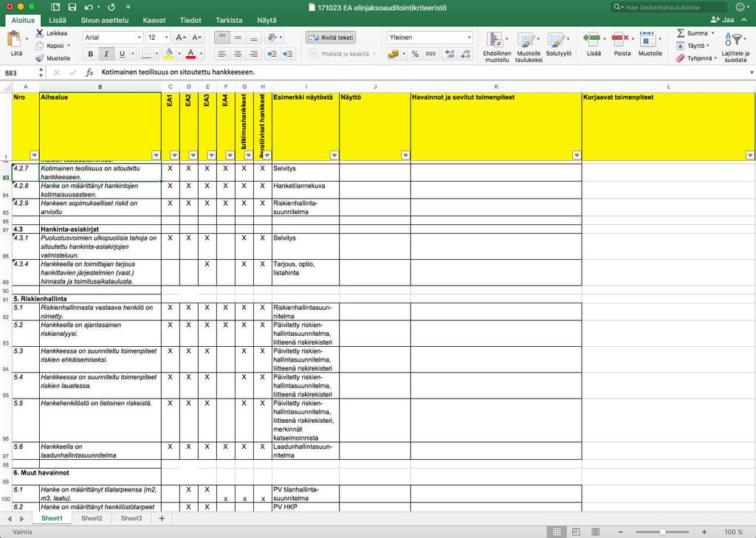Set top vertical alignment
This screenshot has width=756, height=538.
[x=221, y=38]
